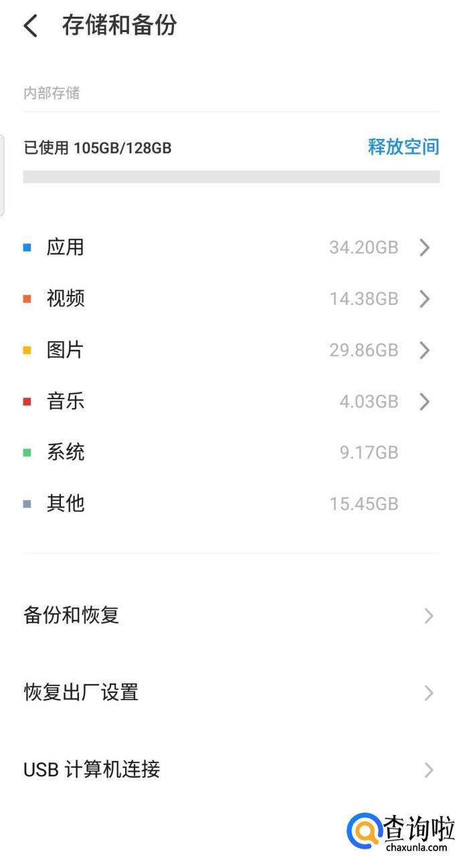Viewport: 463px width, 868px height.
Task: Click the storage usage progress bar
Action: (x=231, y=177)
